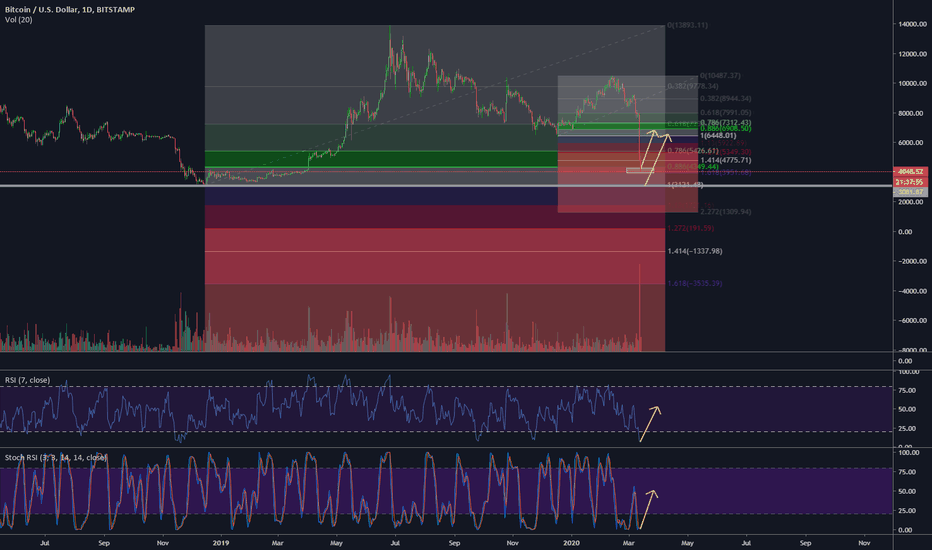The image size is (932, 550).
Task: Click 14000.00 on the price axis
Action: 911,24
